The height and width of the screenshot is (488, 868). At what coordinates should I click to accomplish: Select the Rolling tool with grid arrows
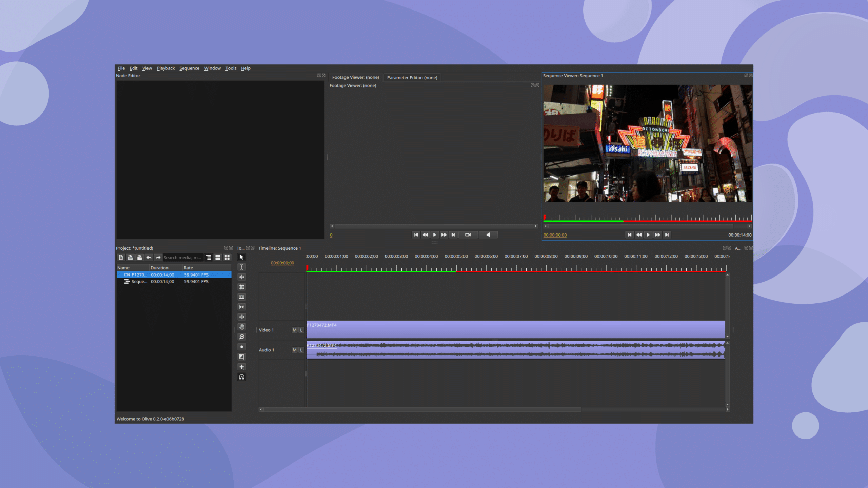[x=241, y=287]
